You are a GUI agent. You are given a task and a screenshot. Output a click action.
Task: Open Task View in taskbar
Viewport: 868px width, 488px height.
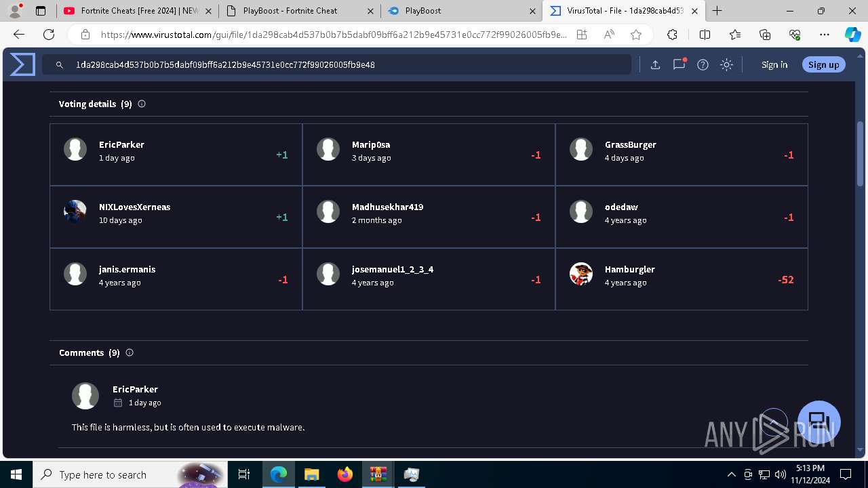tap(245, 474)
